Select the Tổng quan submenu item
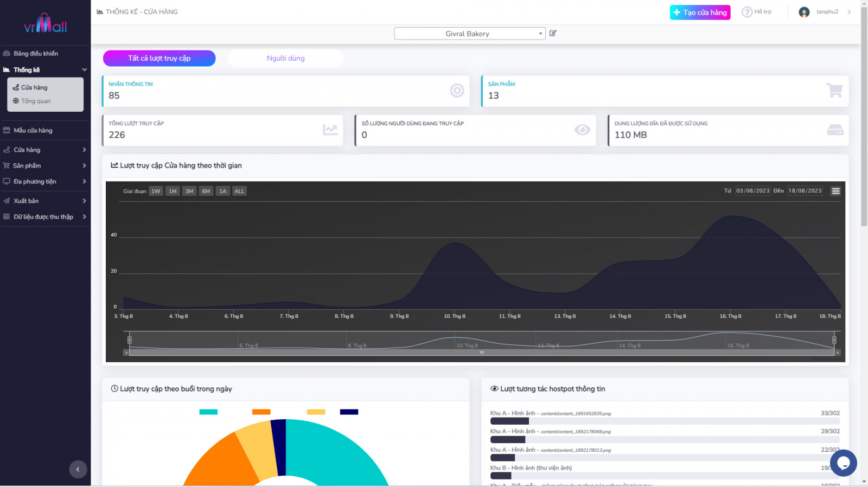Screen dimensions: 868x487 31,101
